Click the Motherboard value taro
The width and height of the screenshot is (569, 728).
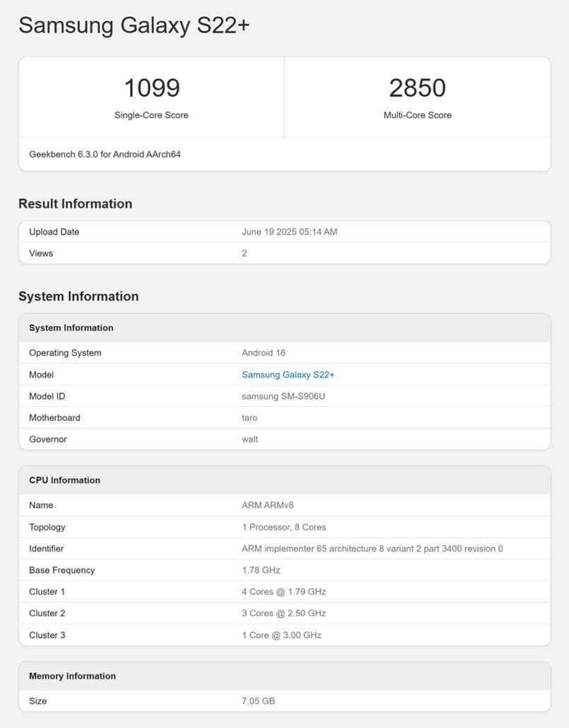coord(250,418)
